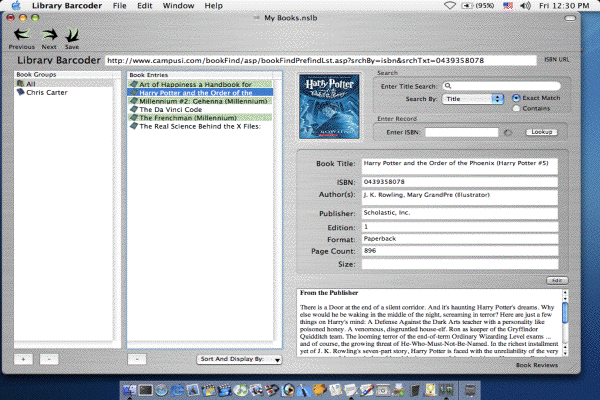Click the Format field showing Paperback
The image size is (600, 400).
click(x=460, y=239)
